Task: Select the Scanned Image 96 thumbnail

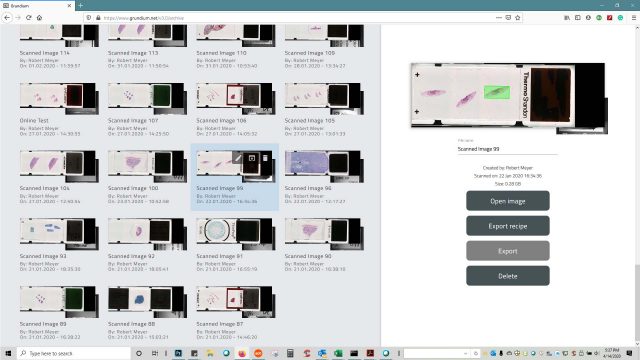Action: 324,166
